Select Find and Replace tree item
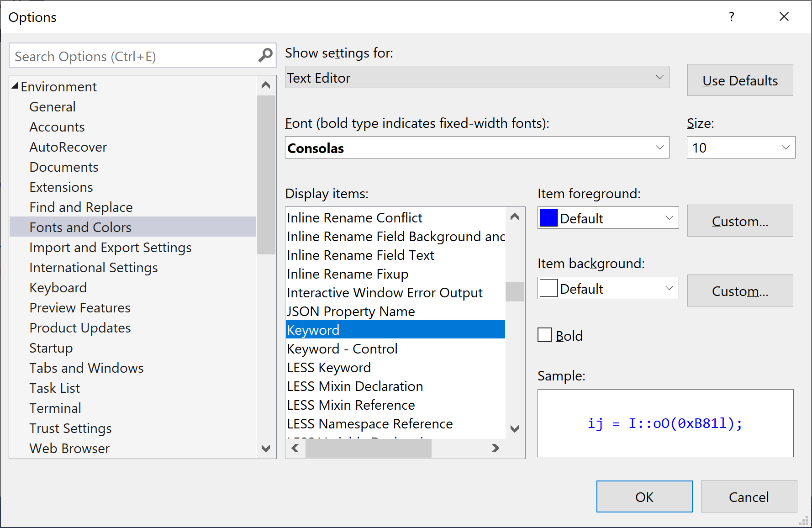Viewport: 812px width, 528px height. coord(81,207)
